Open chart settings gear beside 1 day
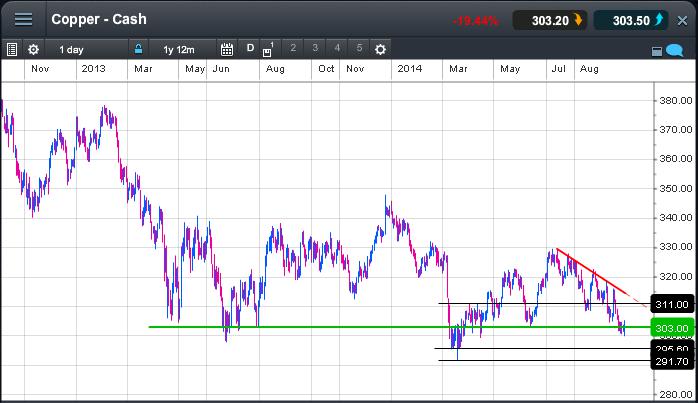The image size is (698, 403). click(x=33, y=49)
